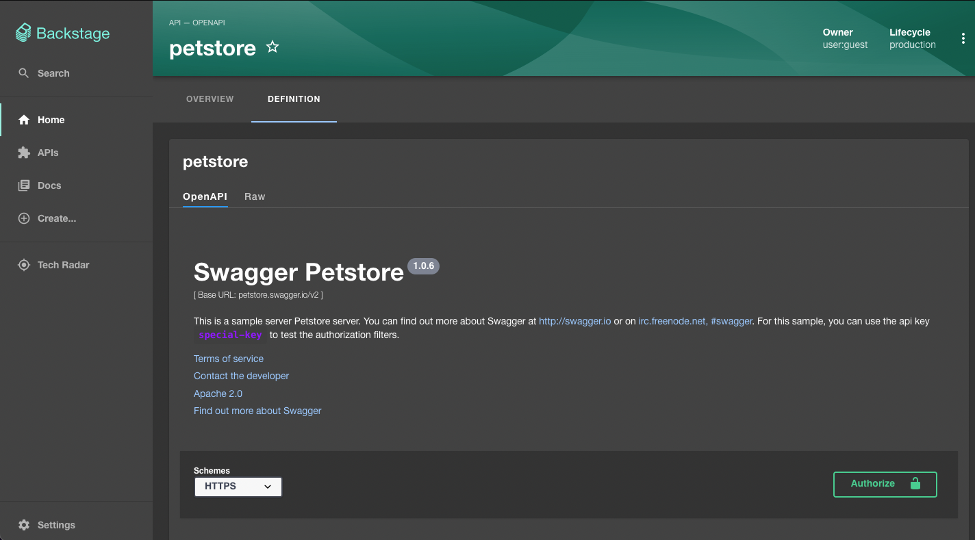The height and width of the screenshot is (541, 977).
Task: Open the Schemes HTTPS dropdown
Action: click(237, 487)
